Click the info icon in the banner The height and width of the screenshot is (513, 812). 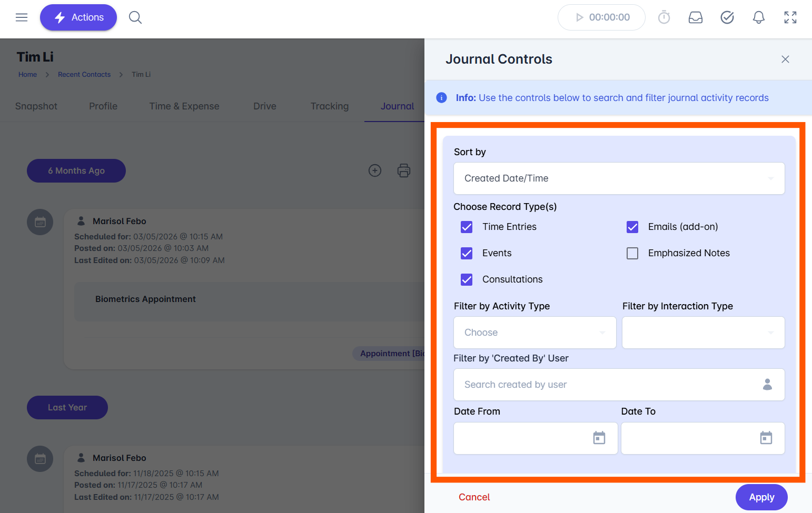coord(442,98)
